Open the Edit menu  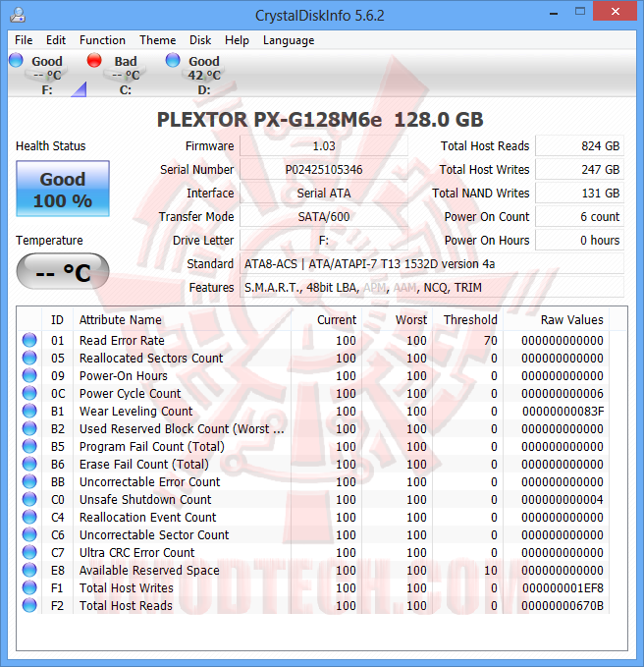(x=56, y=40)
